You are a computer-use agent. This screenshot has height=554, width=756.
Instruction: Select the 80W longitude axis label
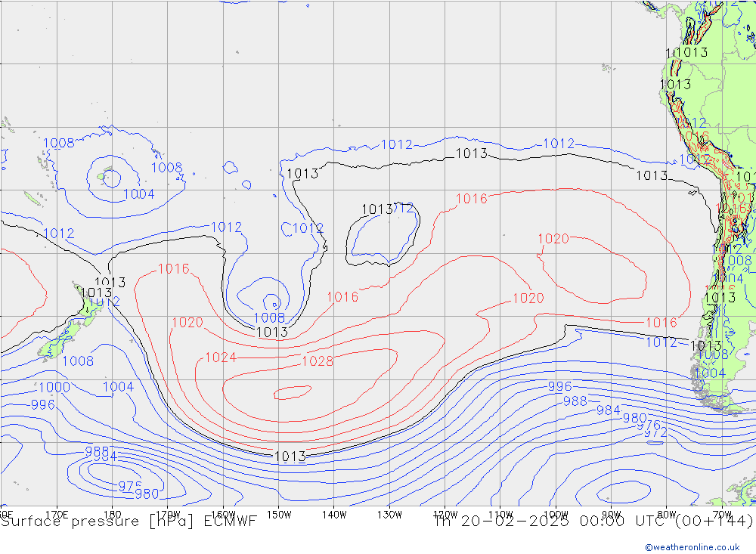(x=667, y=515)
